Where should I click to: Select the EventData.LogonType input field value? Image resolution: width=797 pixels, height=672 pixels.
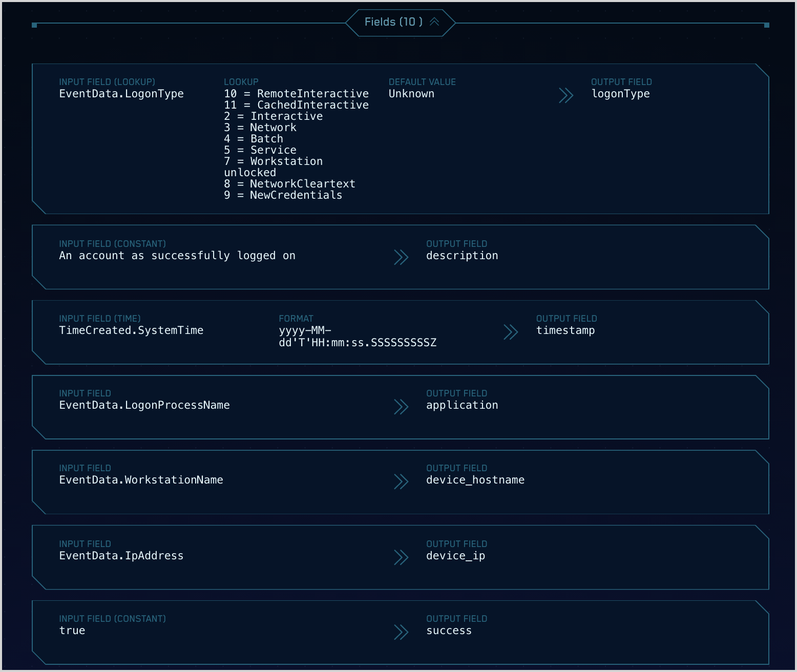click(121, 94)
